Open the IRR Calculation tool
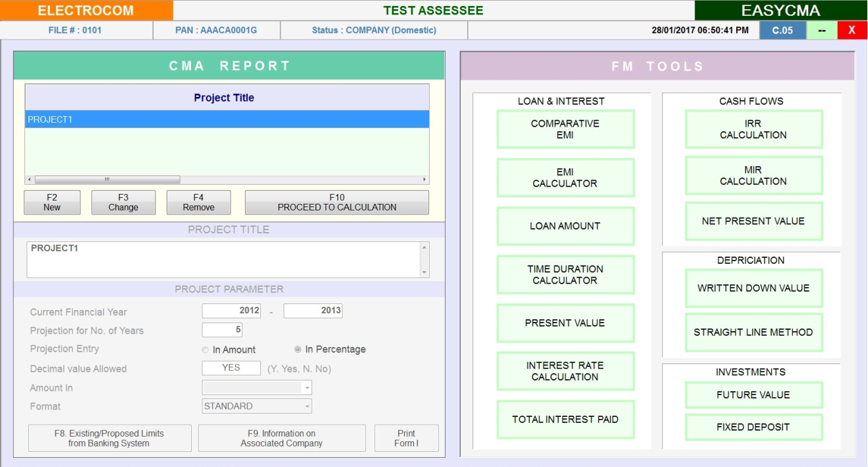Viewport: 868px width, 467px height. (x=753, y=129)
